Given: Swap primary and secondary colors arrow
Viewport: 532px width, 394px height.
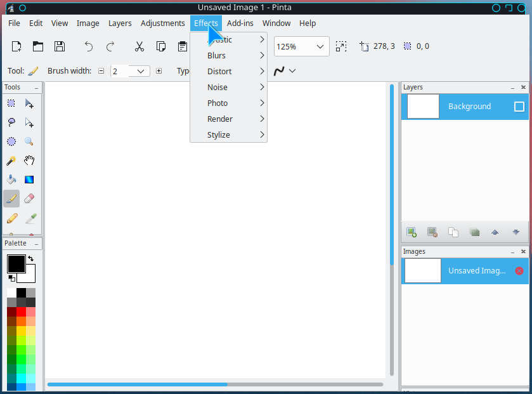Looking at the screenshot, I should point(31,259).
